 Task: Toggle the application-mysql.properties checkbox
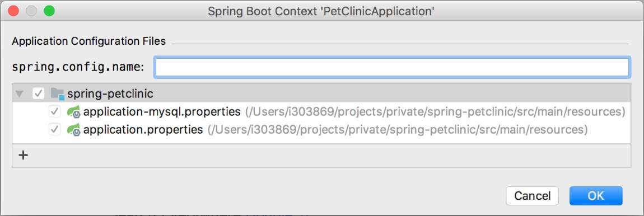(55, 112)
